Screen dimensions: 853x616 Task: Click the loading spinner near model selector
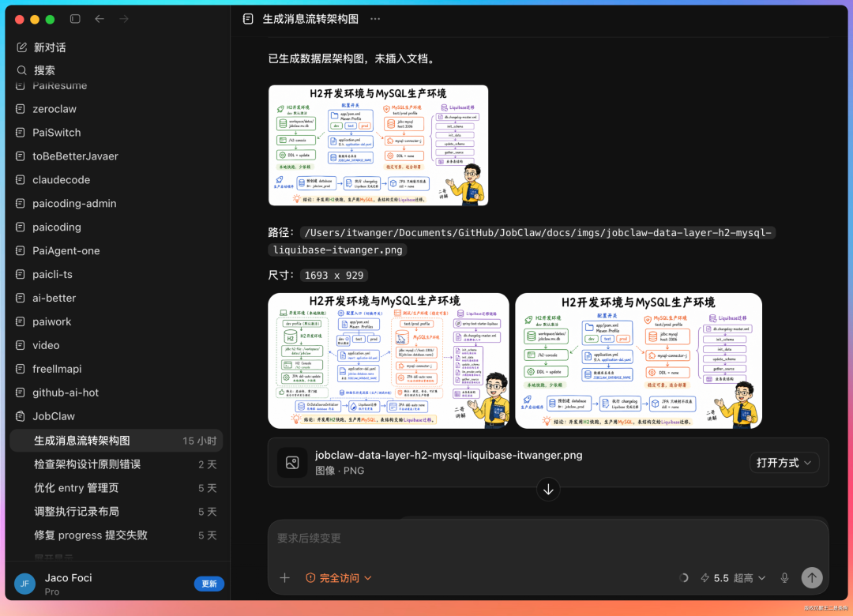point(683,578)
